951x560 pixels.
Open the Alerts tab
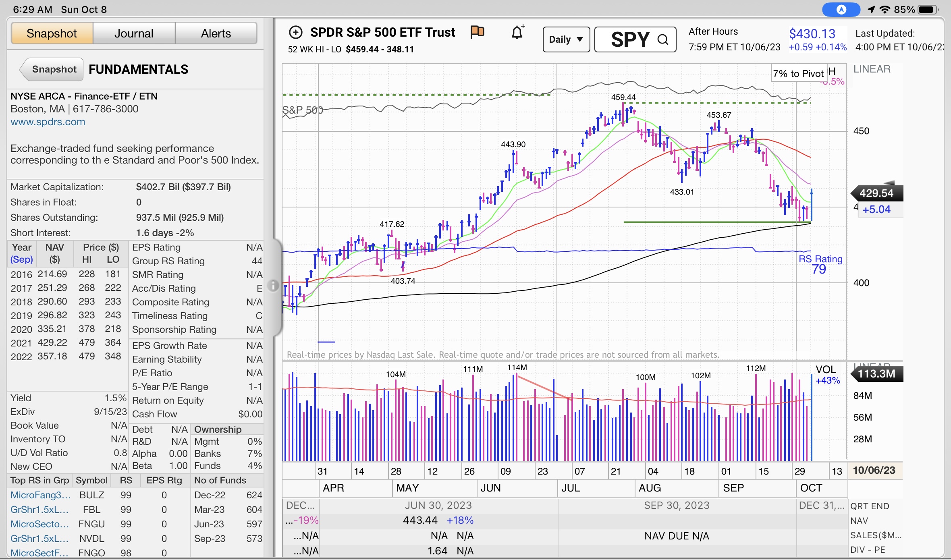(x=216, y=33)
